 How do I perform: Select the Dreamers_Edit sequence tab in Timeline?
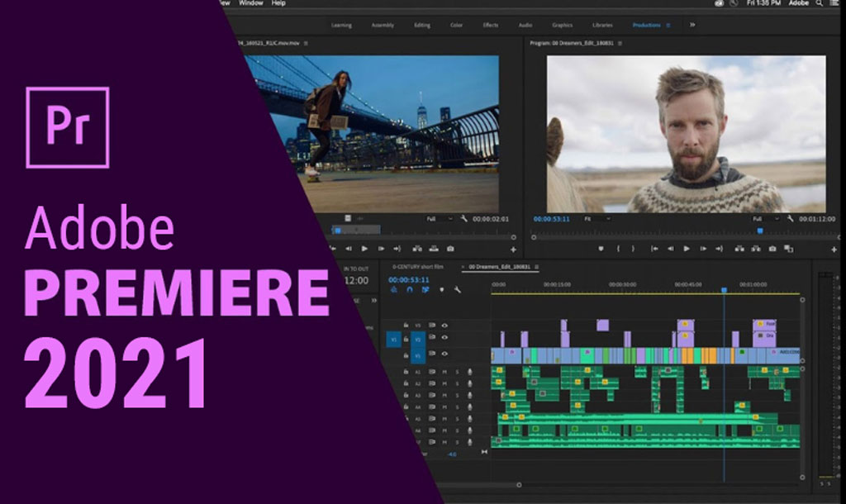[x=501, y=267]
